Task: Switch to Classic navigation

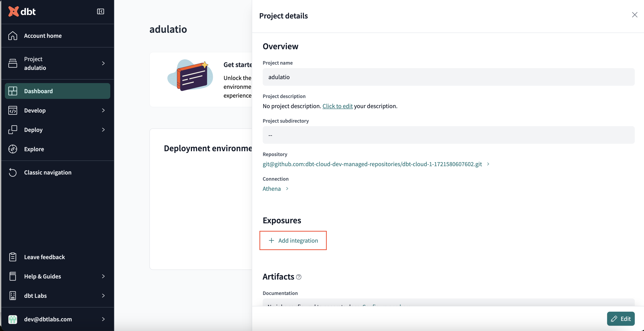Action: point(47,172)
